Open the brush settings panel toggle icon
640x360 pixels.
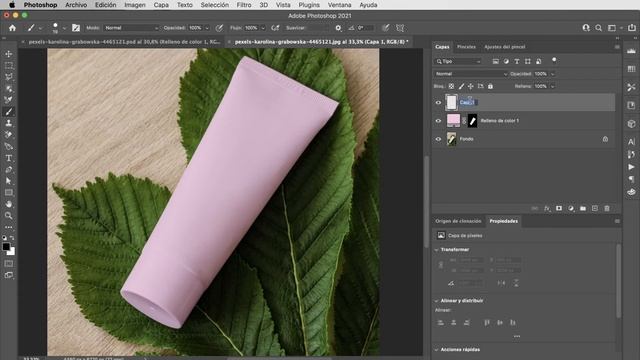(x=76, y=28)
